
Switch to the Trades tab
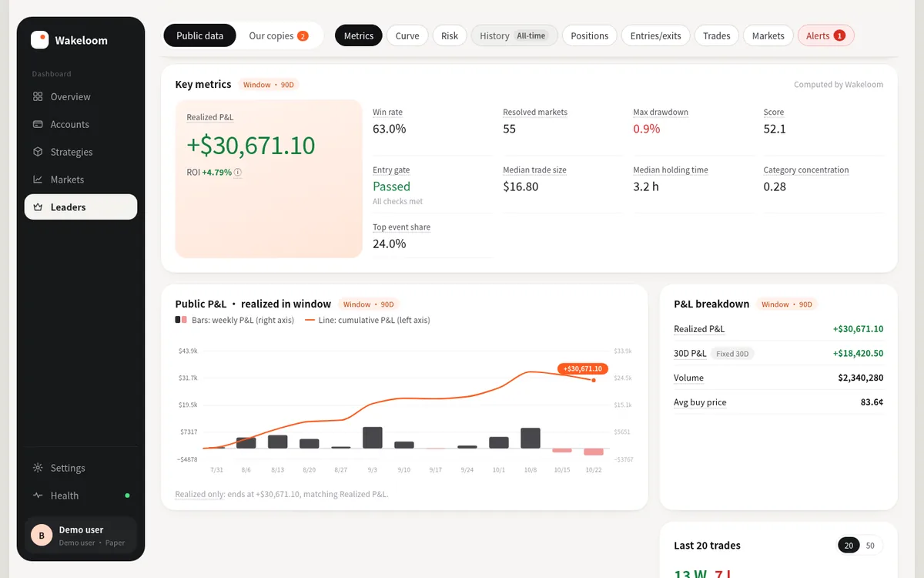point(717,36)
